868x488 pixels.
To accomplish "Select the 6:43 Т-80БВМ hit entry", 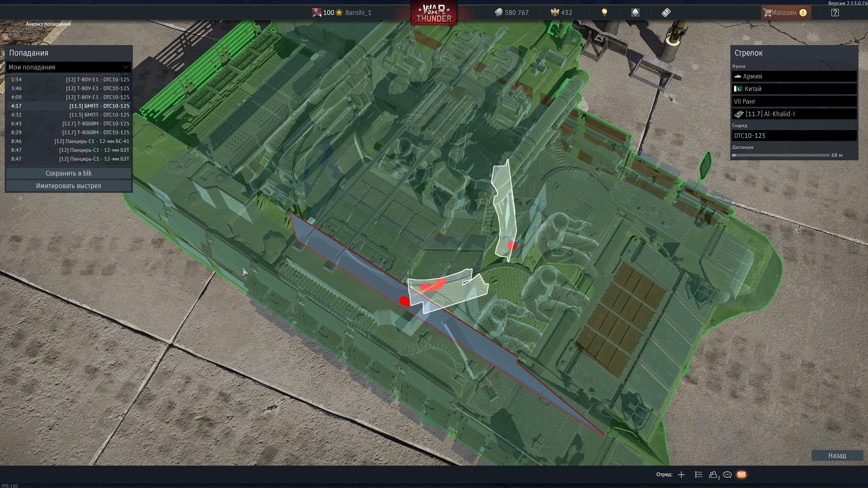I will tap(68, 124).
